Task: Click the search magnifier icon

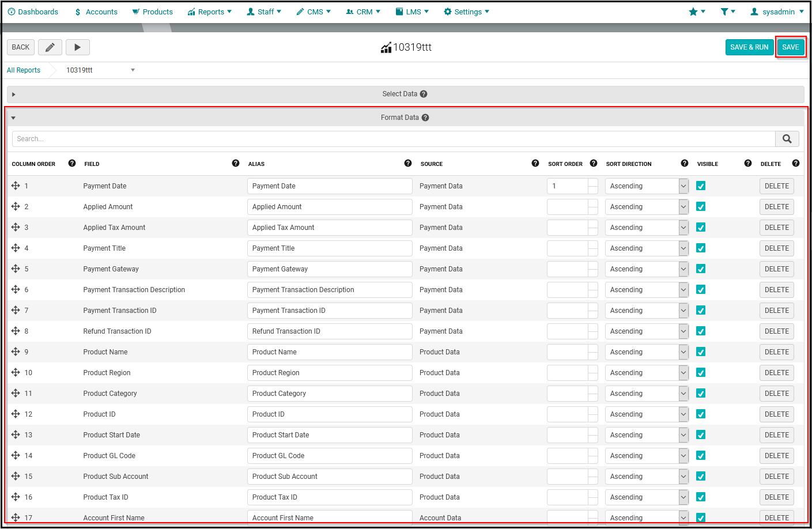Action: tap(787, 139)
